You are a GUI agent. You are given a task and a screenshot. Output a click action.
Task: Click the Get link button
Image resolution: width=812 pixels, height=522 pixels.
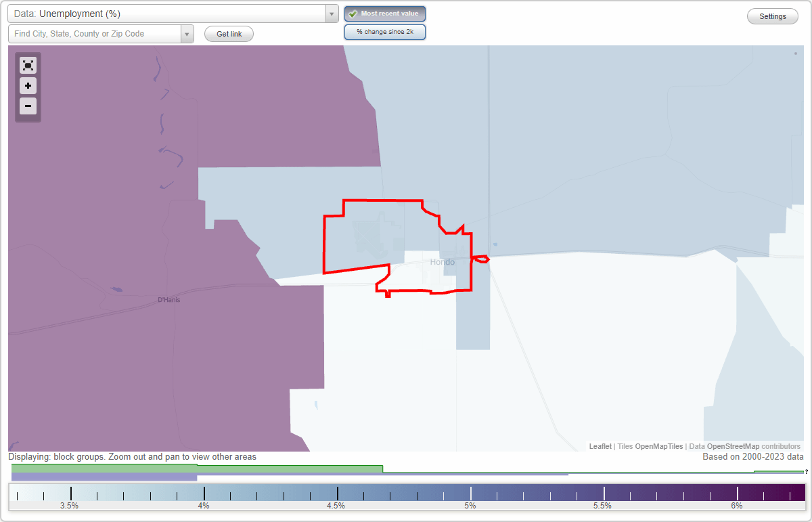point(228,33)
